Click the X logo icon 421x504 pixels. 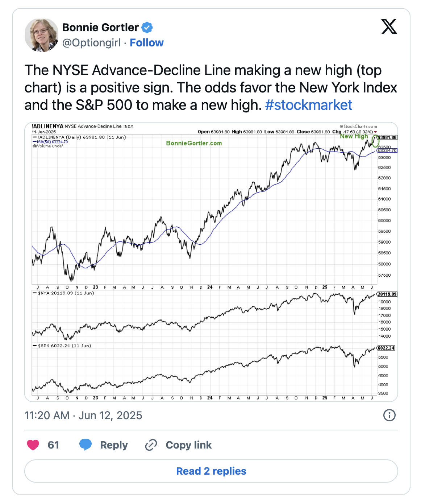point(389,26)
